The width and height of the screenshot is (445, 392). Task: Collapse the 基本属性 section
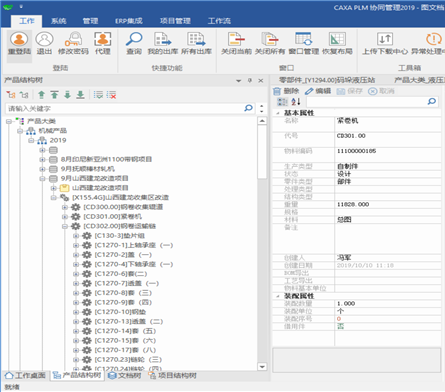[278, 113]
